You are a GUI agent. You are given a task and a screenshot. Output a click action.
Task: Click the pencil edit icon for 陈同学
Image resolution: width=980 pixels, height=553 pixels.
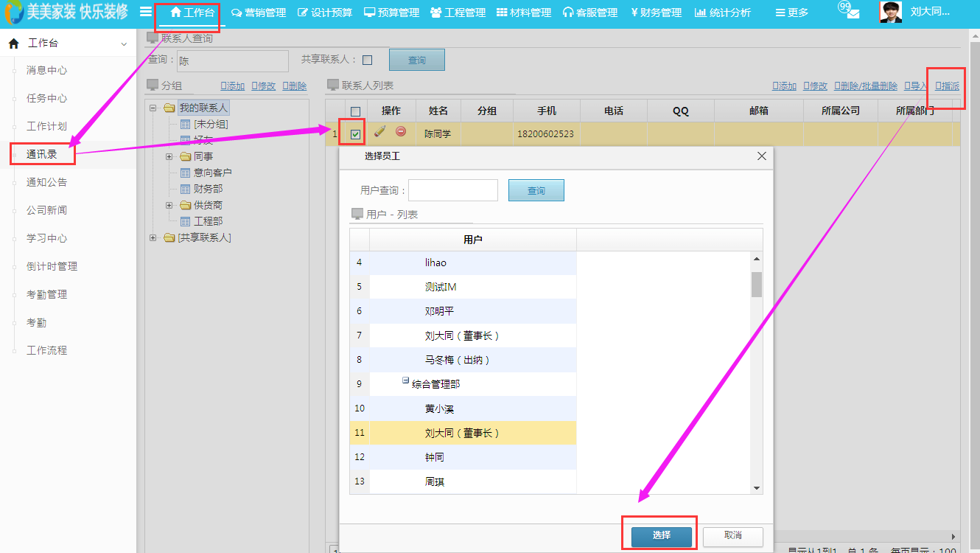click(380, 132)
